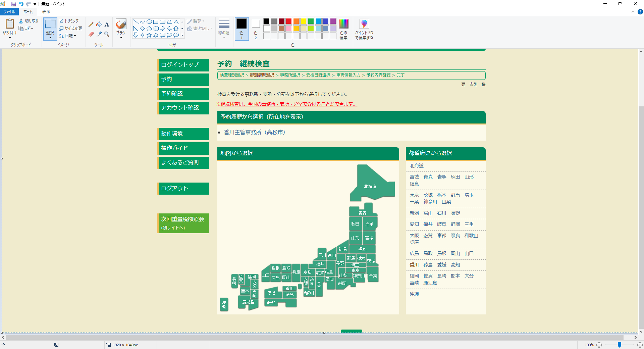Expand the 貼り付け paste options arrow
The height and width of the screenshot is (349, 644).
[x=10, y=38]
